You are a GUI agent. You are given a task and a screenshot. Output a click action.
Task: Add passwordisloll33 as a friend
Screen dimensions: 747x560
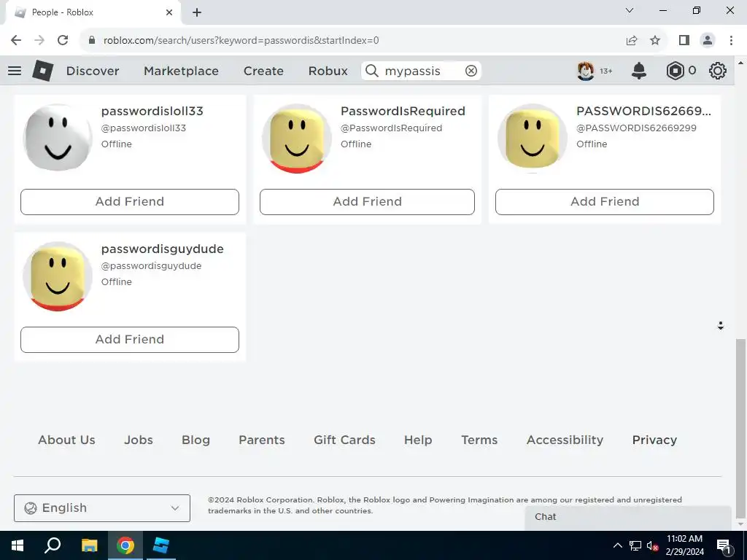coord(130,202)
